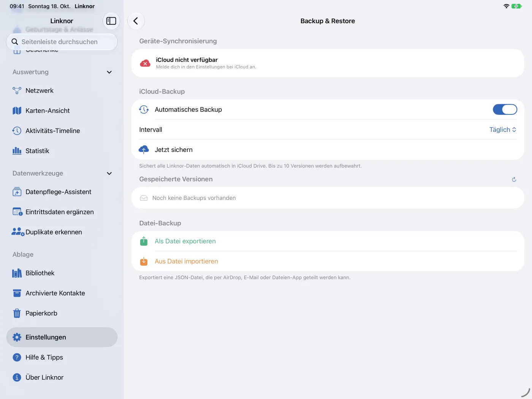
Task: Check the Wi-Fi status icon
Action: pos(506,6)
